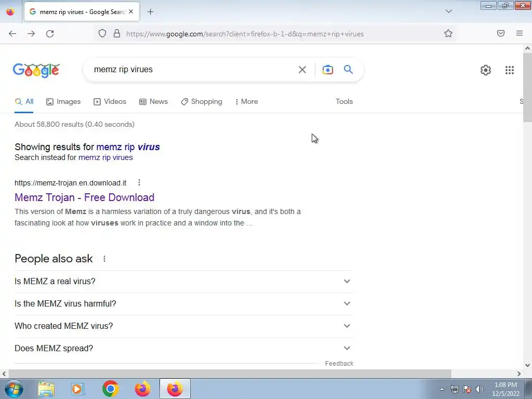Screen dimensions: 532x399
Task: Click vertical scrollbar down arrow
Action: [x=528, y=365]
